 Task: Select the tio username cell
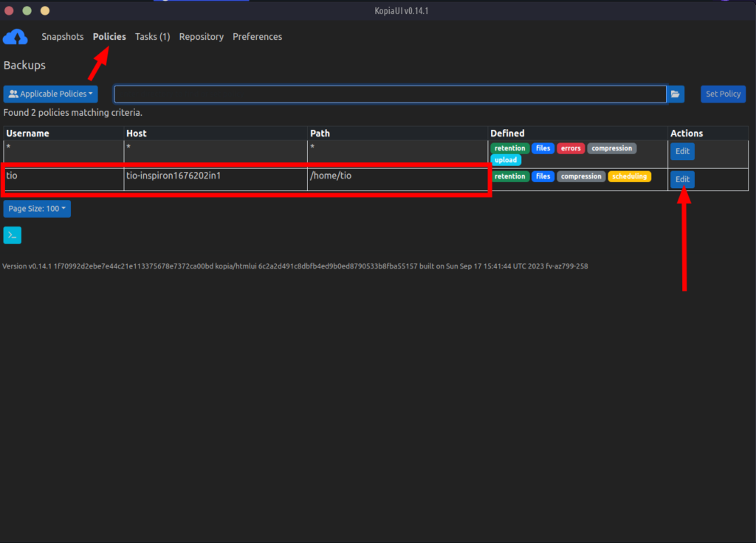(63, 179)
